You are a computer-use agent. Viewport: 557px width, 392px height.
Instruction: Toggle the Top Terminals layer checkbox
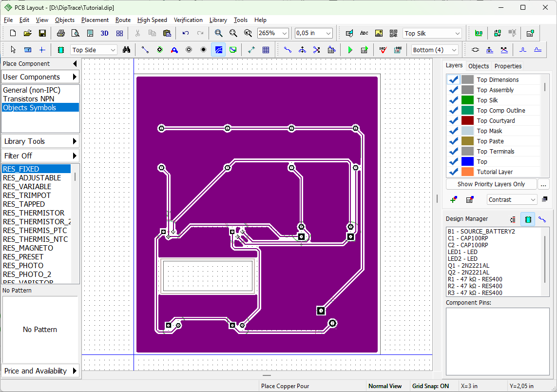[x=453, y=152]
